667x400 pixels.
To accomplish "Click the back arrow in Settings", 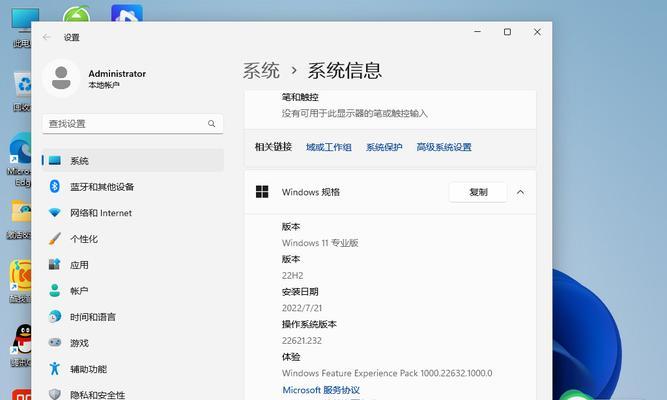I will tap(46, 37).
